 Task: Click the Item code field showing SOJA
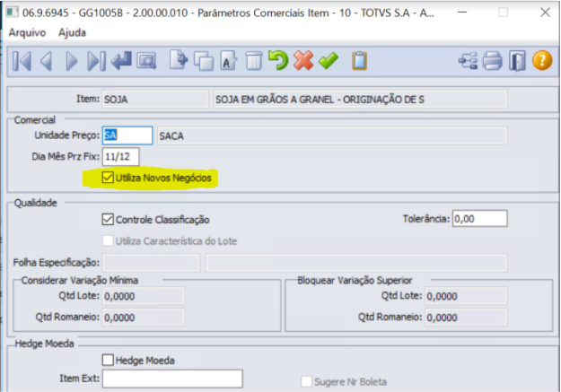click(155, 99)
